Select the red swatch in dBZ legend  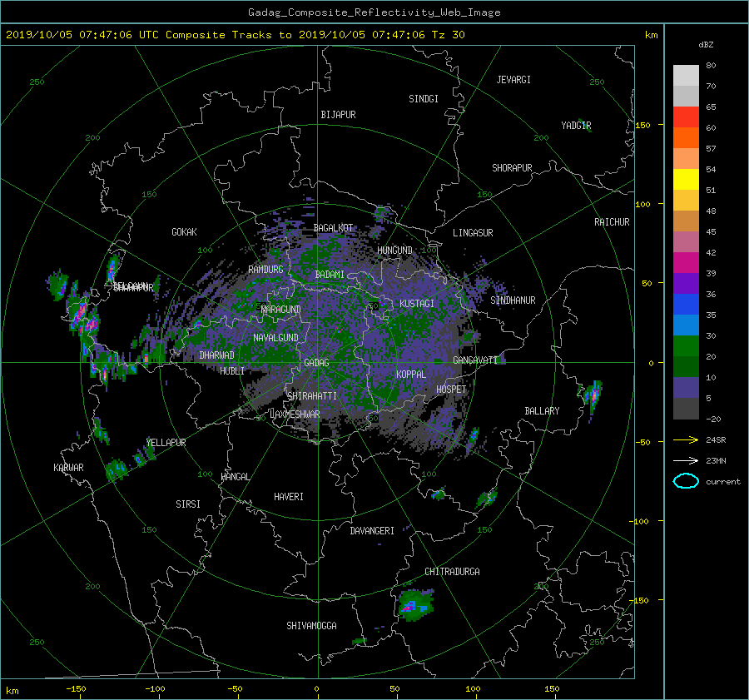[686, 117]
